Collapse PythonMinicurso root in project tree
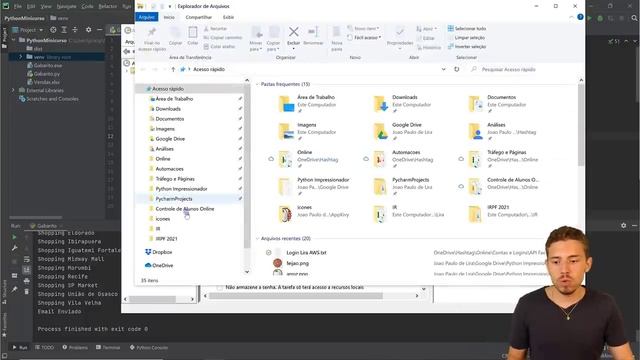This screenshot has width=640, height=360. pyautogui.click(x=13, y=40)
